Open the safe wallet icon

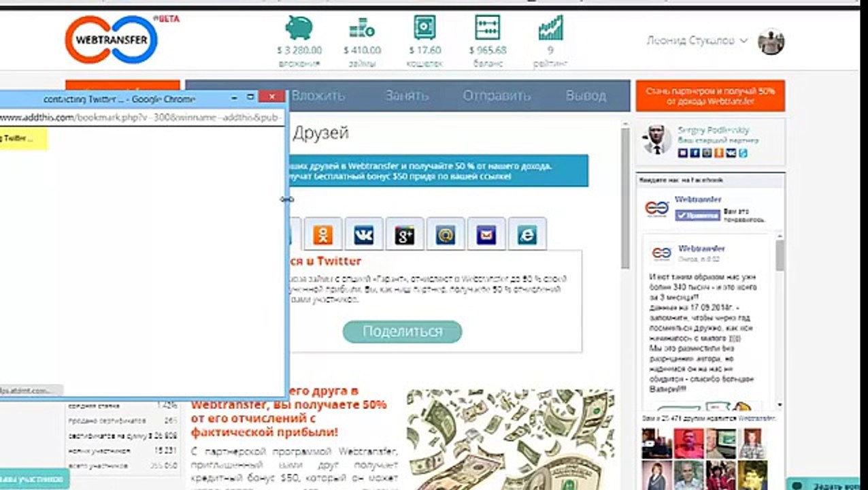click(424, 27)
